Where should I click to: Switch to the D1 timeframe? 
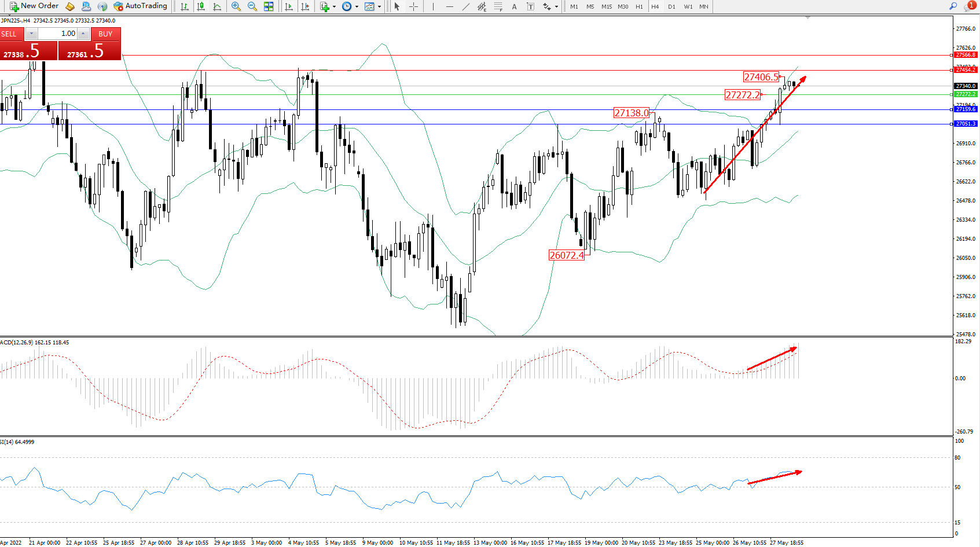pyautogui.click(x=671, y=7)
